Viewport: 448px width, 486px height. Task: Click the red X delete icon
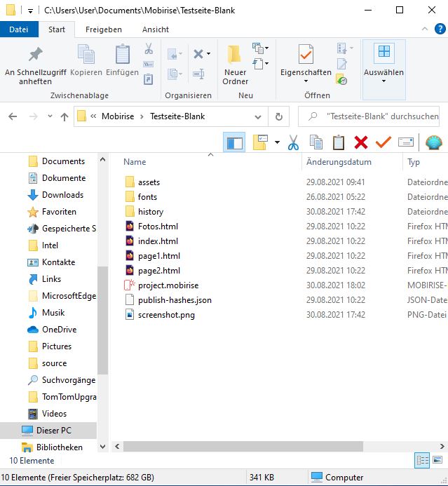(360, 142)
